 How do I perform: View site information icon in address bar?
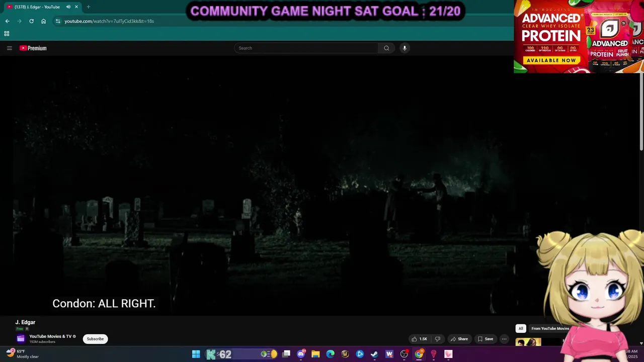[58, 21]
